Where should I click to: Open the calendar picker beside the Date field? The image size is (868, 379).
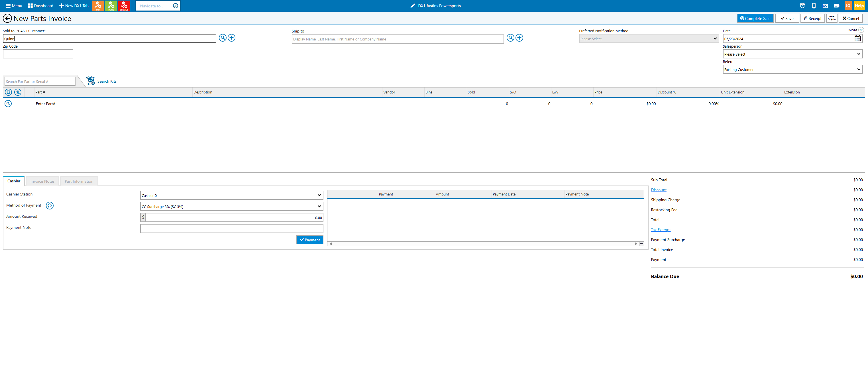857,39
